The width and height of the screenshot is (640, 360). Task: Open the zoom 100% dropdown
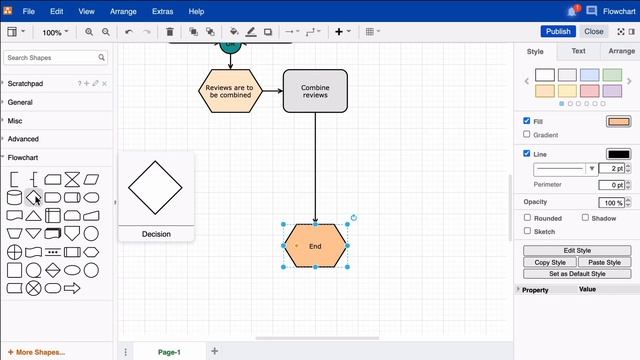(55, 32)
